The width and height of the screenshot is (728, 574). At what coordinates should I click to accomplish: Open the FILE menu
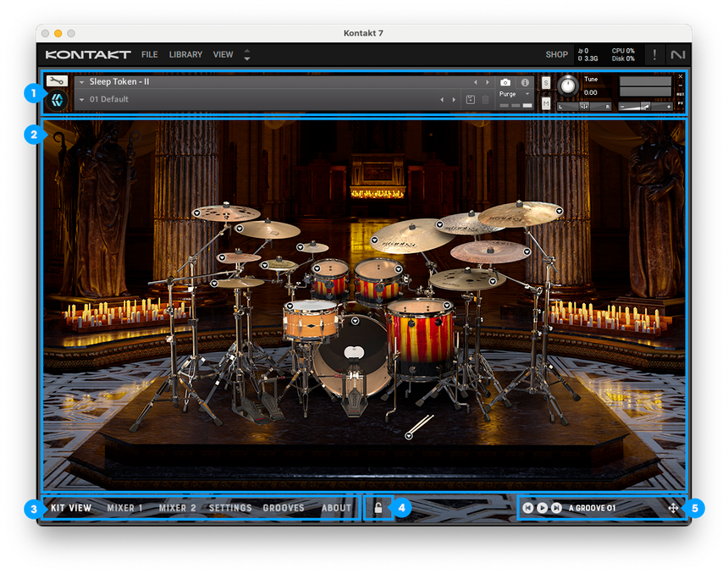(x=150, y=55)
